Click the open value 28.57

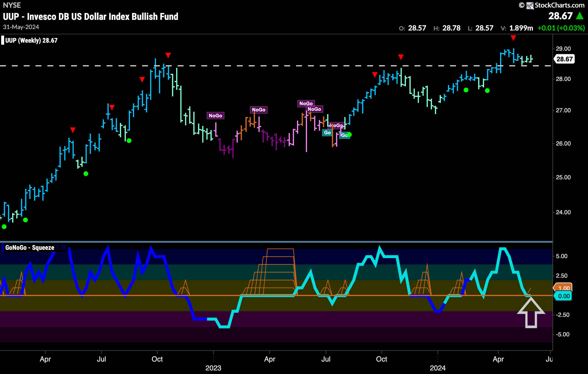coord(417,28)
